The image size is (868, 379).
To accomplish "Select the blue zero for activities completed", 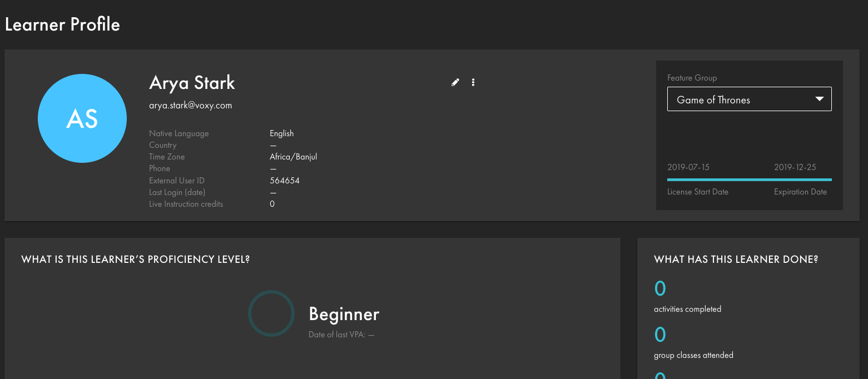I will pos(659,288).
